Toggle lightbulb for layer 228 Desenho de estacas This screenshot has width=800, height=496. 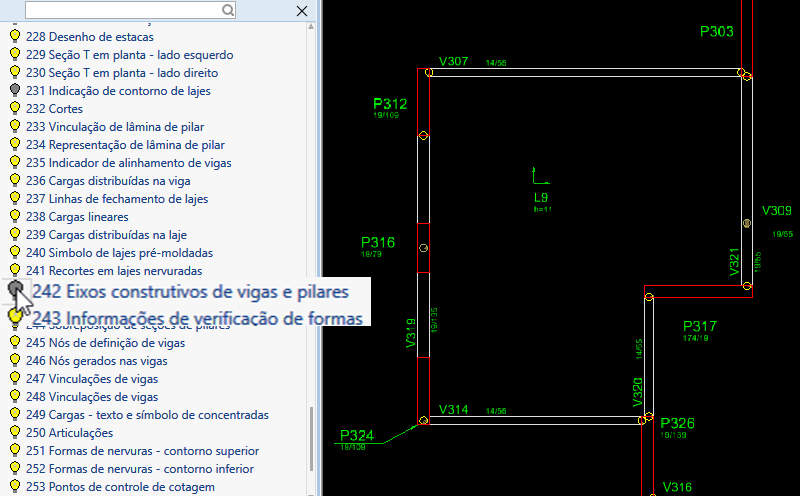(15, 37)
